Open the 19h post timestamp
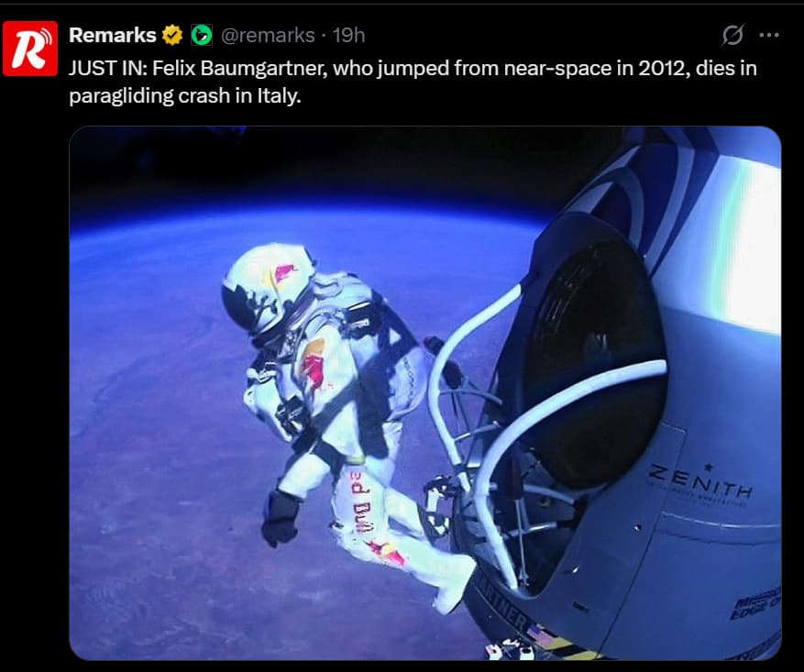The width and height of the screenshot is (804, 672). pos(348,36)
